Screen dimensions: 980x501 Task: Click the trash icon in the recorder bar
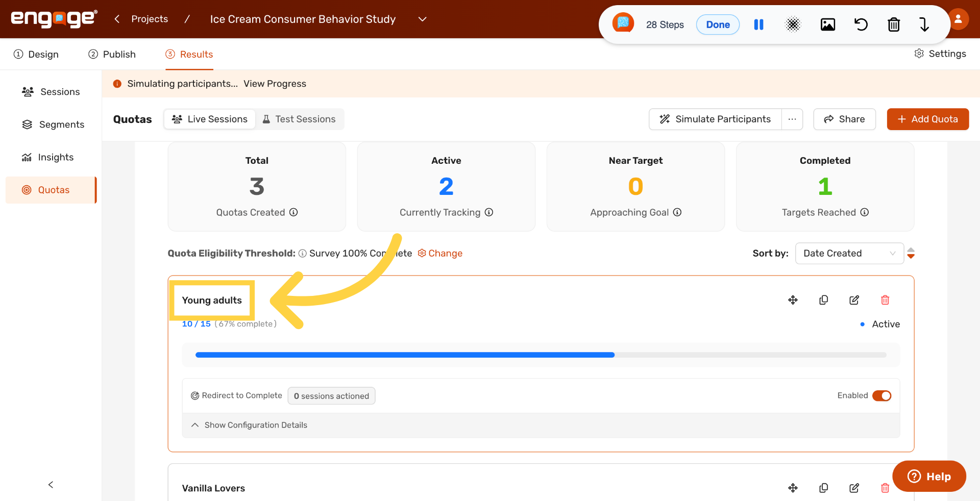point(893,24)
